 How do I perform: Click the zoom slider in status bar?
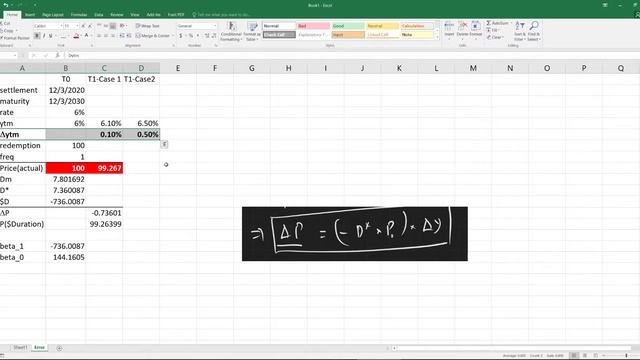(627, 356)
